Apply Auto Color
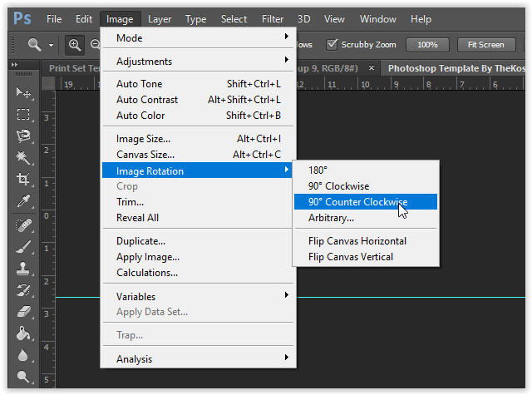The width and height of the screenshot is (532, 395). [199, 116]
